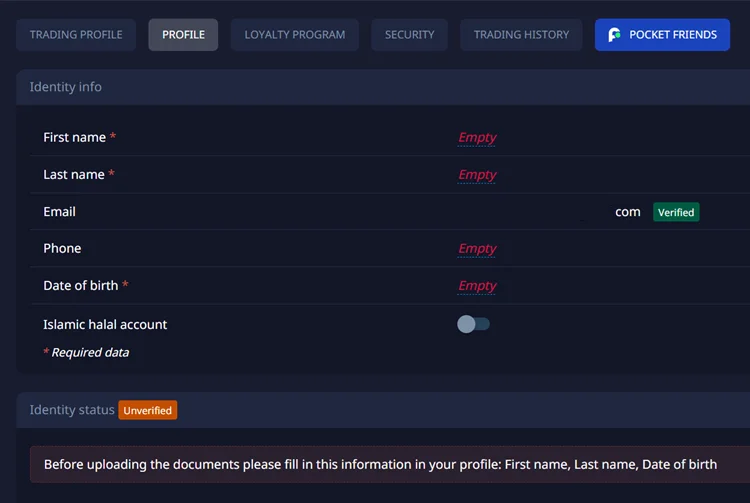Image resolution: width=750 pixels, height=503 pixels.
Task: Click the Email label
Action: point(59,212)
